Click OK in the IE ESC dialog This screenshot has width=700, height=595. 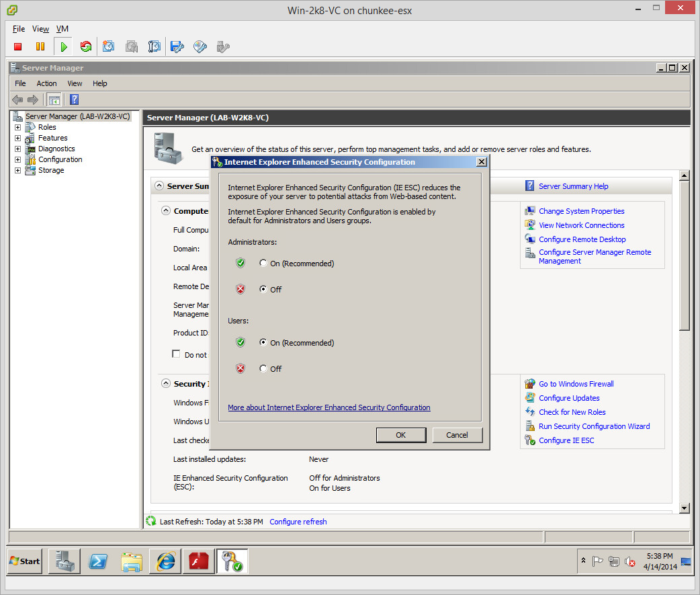[400, 435]
